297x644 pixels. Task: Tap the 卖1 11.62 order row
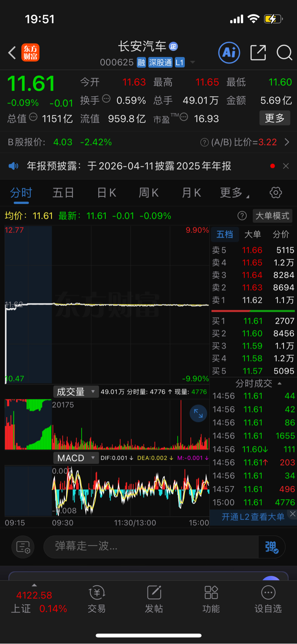(x=253, y=300)
